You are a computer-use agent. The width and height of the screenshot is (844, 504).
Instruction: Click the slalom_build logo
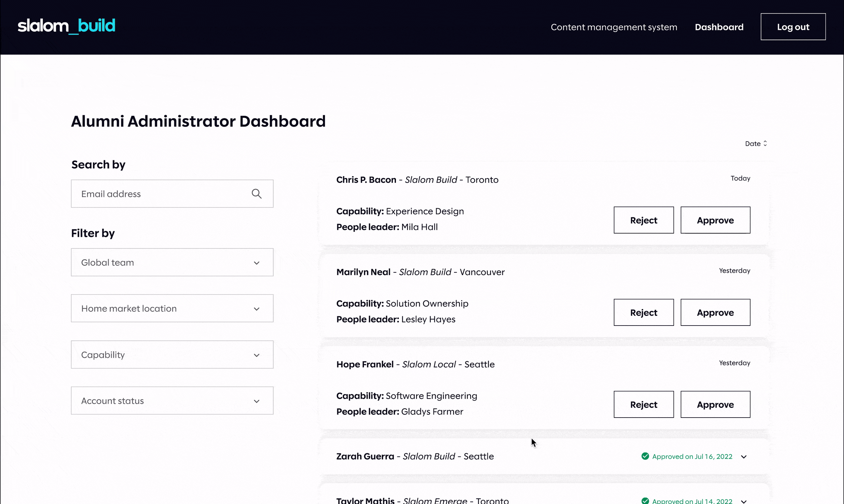tap(67, 26)
